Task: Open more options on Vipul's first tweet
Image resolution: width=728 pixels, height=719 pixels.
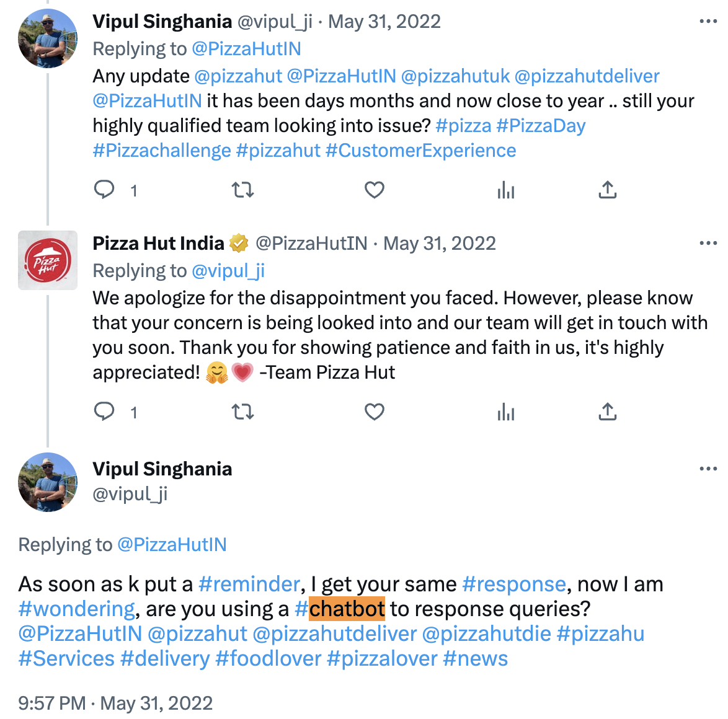Action: tap(708, 22)
